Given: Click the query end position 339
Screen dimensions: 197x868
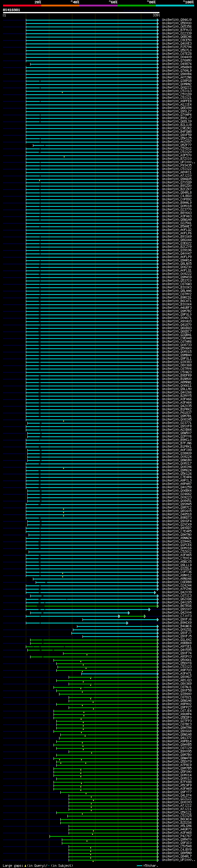Looking at the screenshot, I should 155,15.
